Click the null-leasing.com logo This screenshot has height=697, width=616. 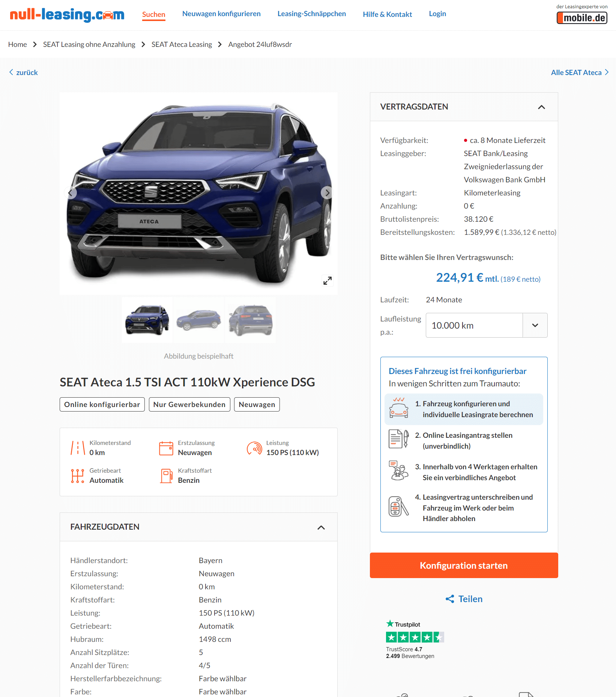click(67, 15)
